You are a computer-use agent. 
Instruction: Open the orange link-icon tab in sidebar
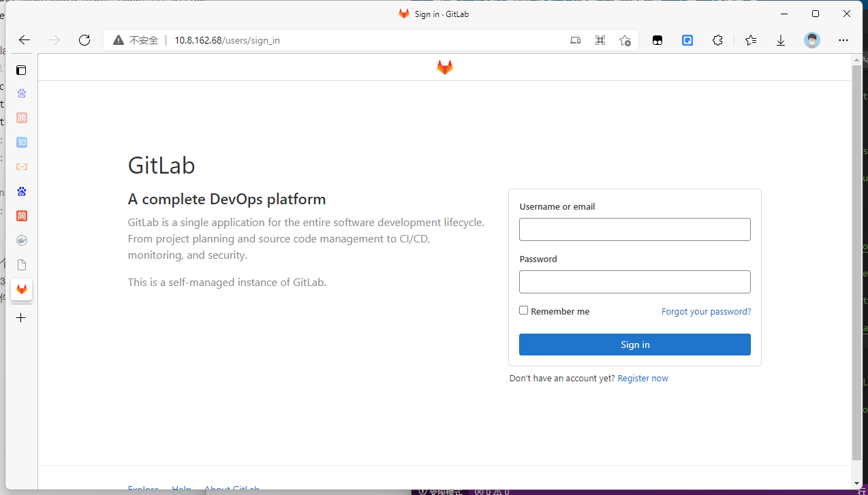pyautogui.click(x=22, y=167)
